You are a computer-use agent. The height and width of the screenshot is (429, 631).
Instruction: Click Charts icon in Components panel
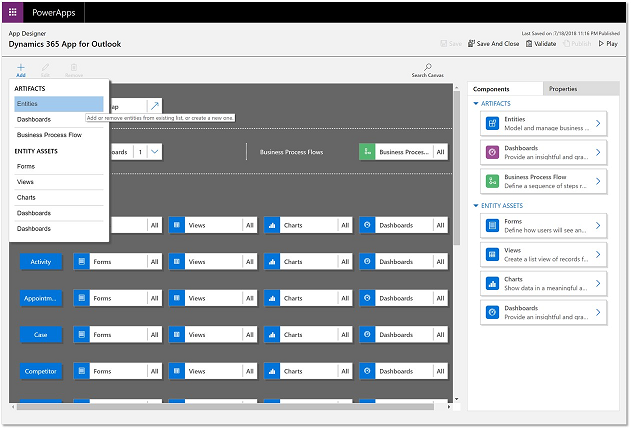[x=492, y=284]
